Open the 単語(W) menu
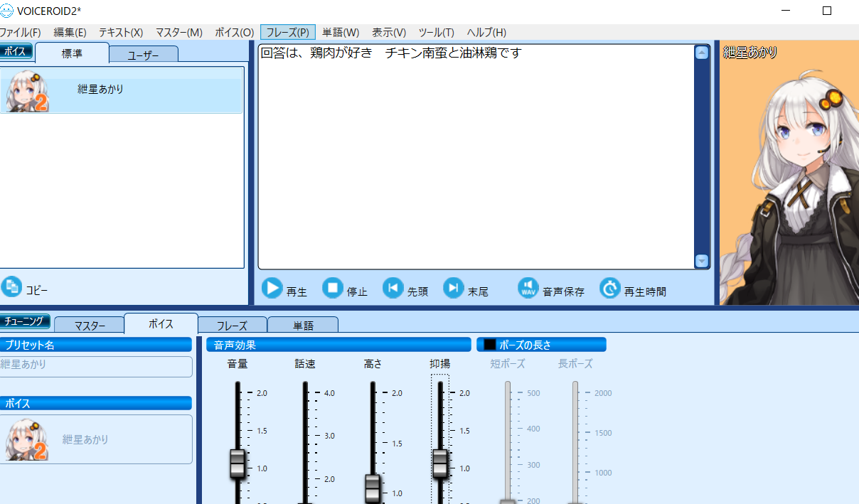859x504 pixels. click(341, 33)
